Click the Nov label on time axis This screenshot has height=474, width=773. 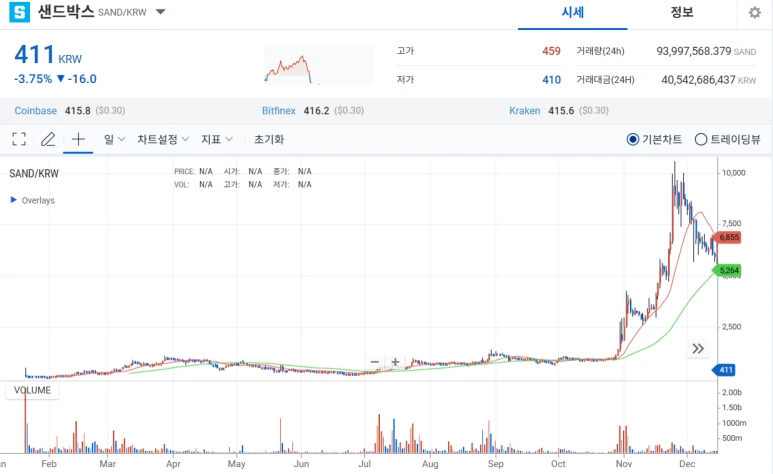coord(624,464)
